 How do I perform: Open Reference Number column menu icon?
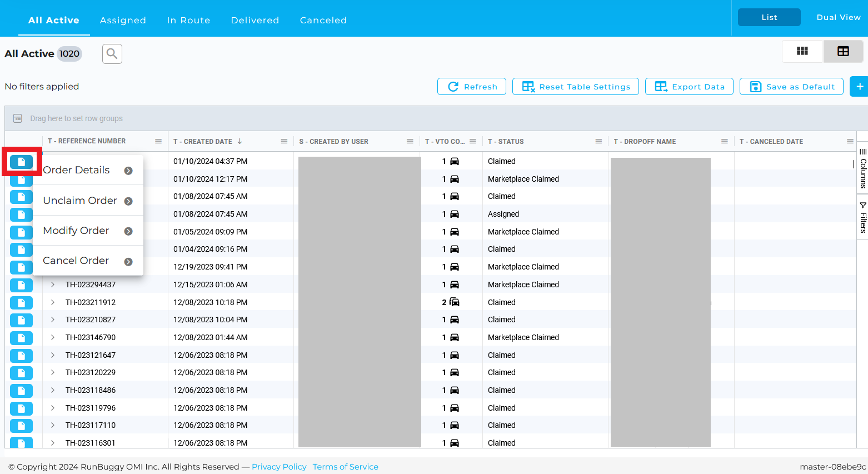pyautogui.click(x=158, y=141)
